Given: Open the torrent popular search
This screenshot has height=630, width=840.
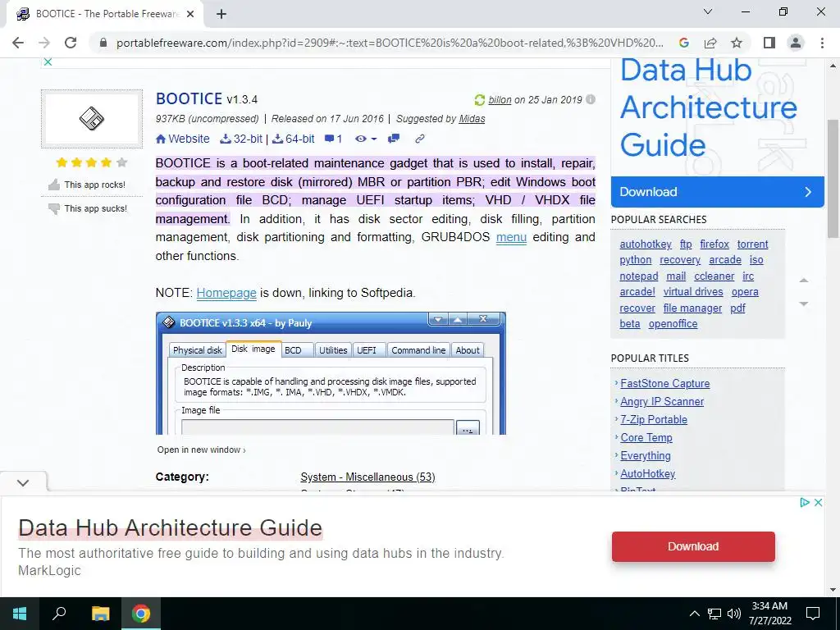Looking at the screenshot, I should coord(752,244).
